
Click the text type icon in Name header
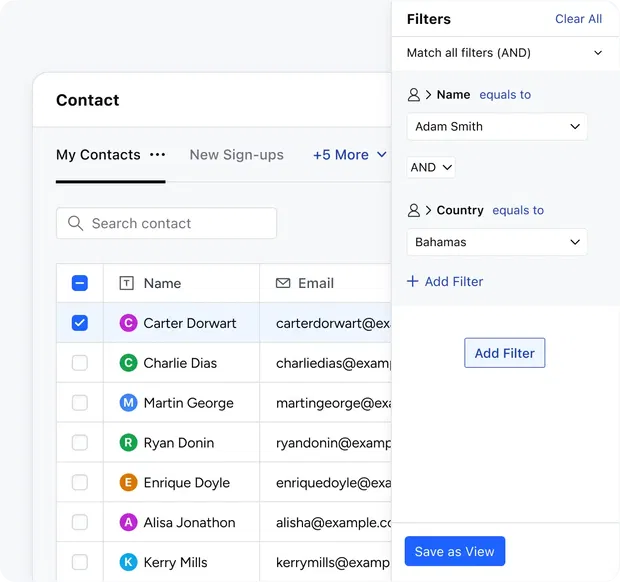click(127, 283)
